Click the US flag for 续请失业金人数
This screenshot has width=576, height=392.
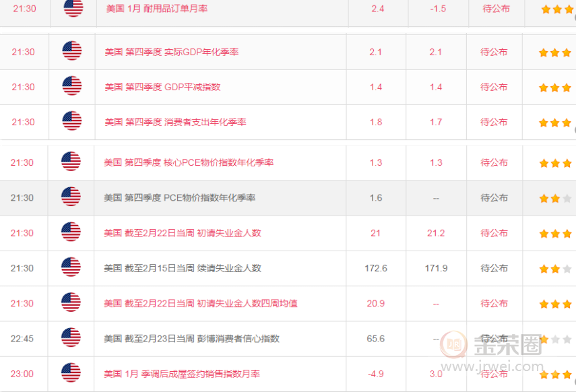click(72, 268)
